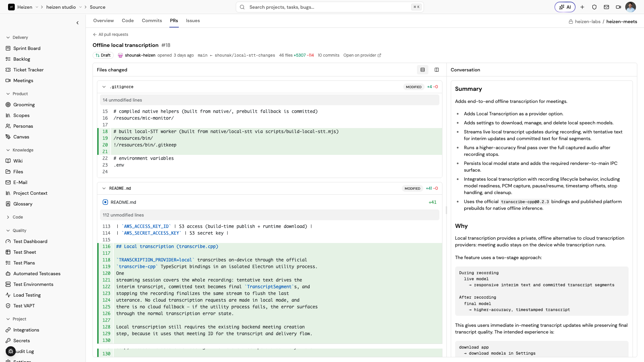644x362 pixels.
Task: Open the mail icon in top bar
Action: pos(606,7)
